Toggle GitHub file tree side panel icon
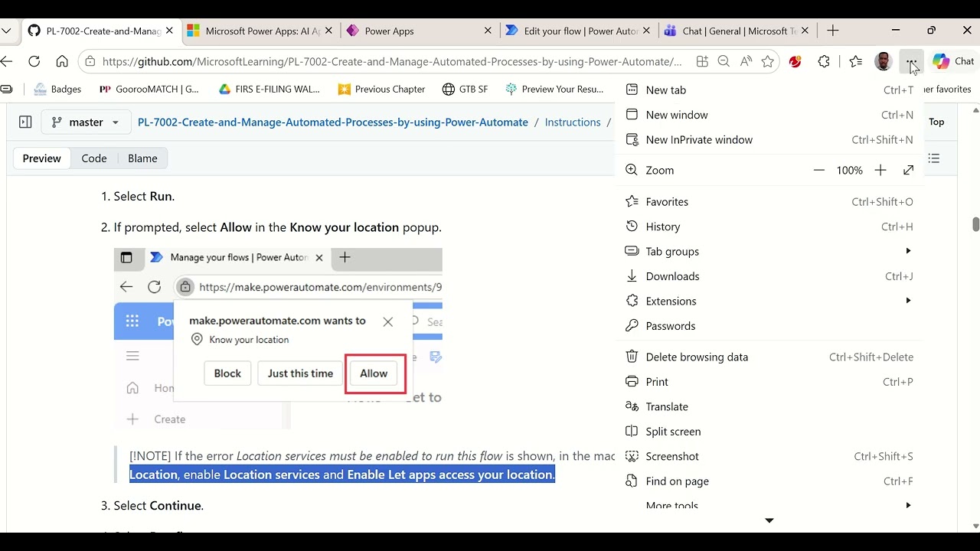Viewport: 980px width, 551px height. pos(25,122)
